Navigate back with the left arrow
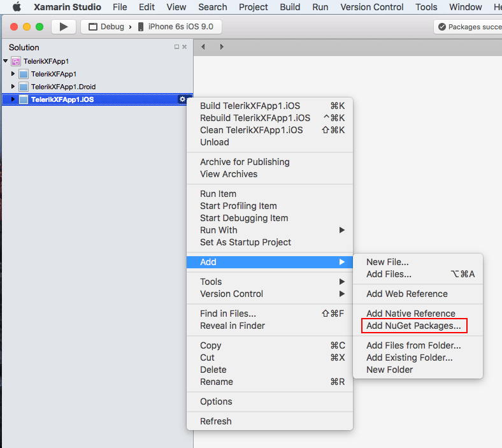The width and height of the screenshot is (502, 448). click(203, 47)
